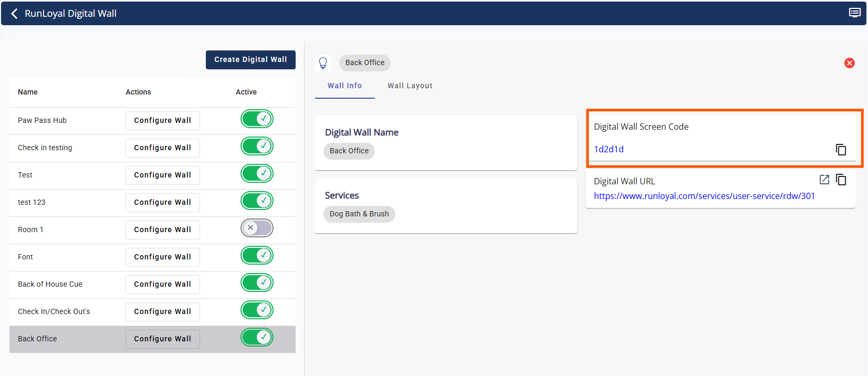The height and width of the screenshot is (376, 868).
Task: Click Back Office chip under Digital Wall Name
Action: tap(349, 151)
